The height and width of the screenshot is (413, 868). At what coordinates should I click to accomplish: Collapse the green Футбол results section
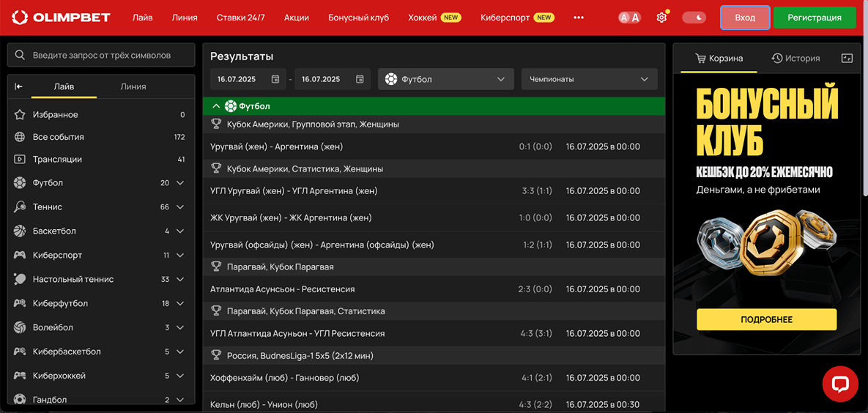coord(216,106)
